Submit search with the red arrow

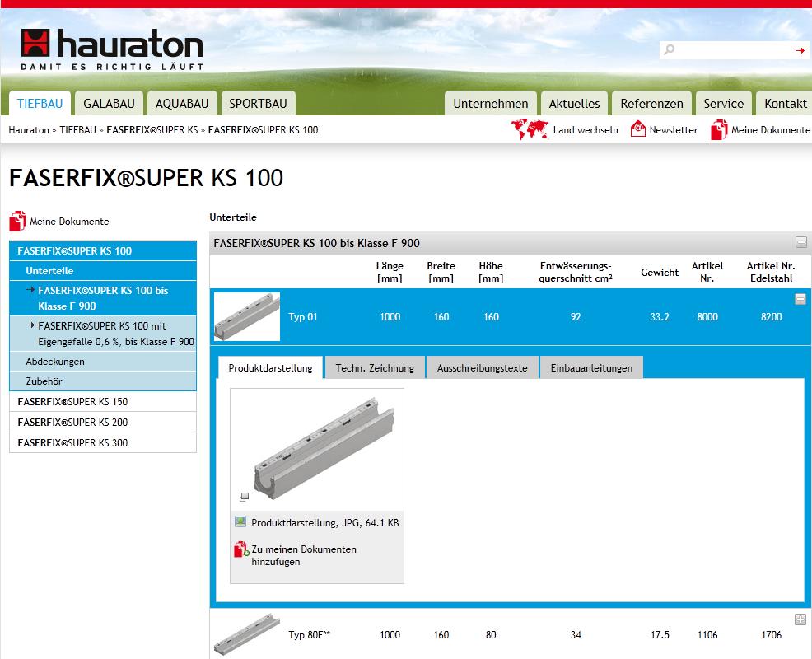pyautogui.click(x=800, y=50)
